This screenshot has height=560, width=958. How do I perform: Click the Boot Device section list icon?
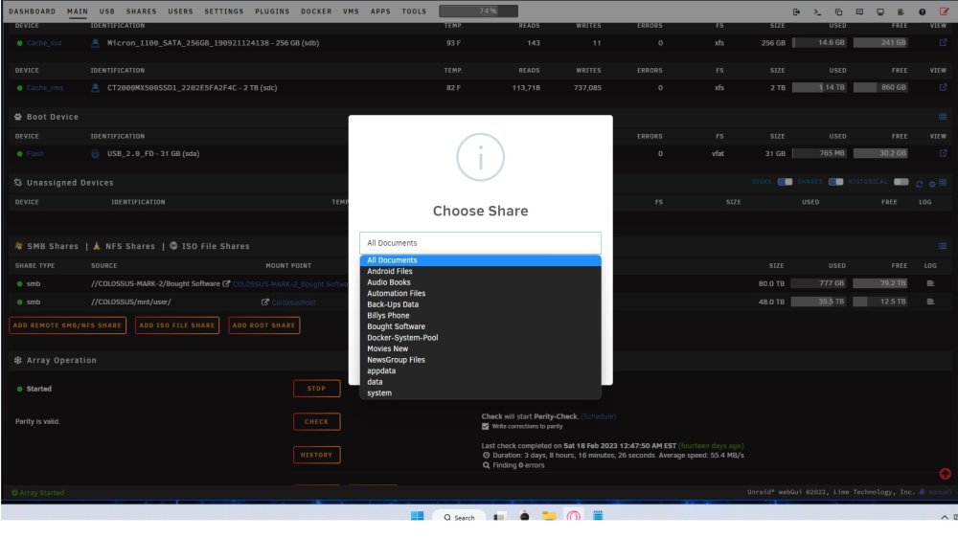tap(943, 117)
